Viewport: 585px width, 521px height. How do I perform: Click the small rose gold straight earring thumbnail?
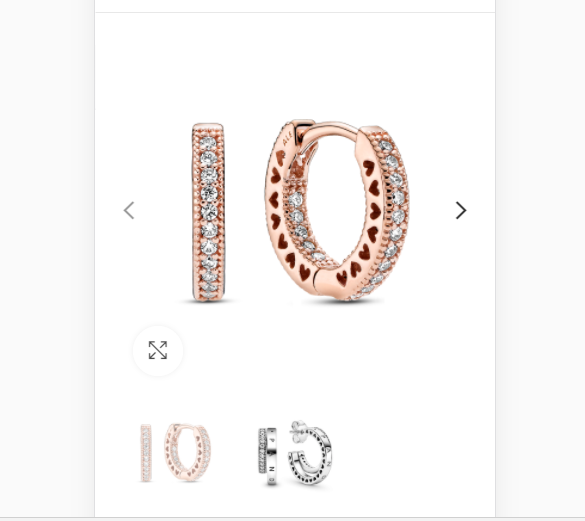click(x=146, y=453)
